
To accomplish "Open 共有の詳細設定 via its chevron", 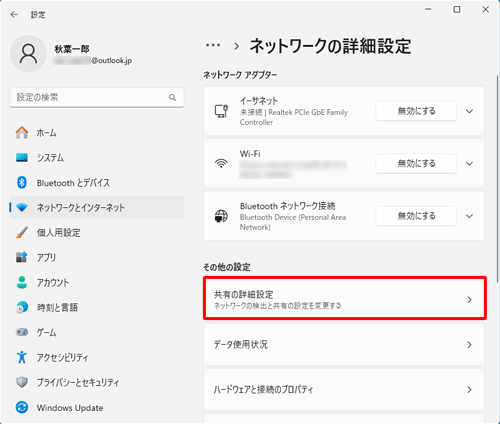I will tap(469, 300).
